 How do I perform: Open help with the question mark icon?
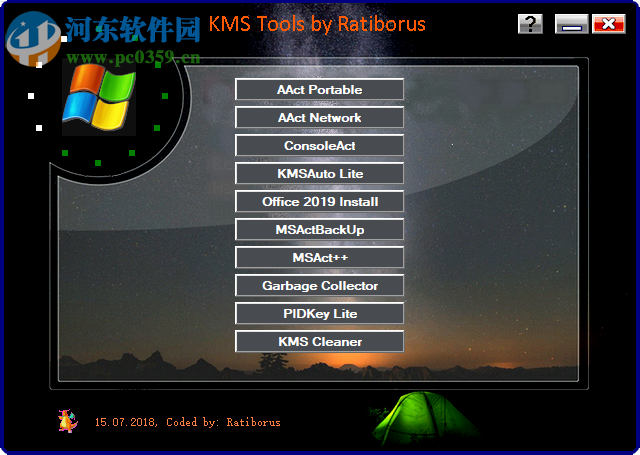[530, 24]
